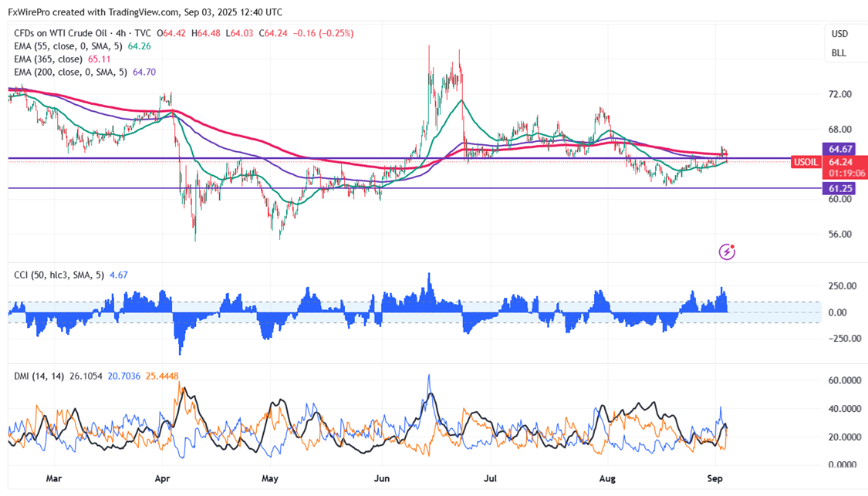Click the DMI orange value 25.4448
Image resolution: width=868 pixels, height=496 pixels.
(x=162, y=376)
